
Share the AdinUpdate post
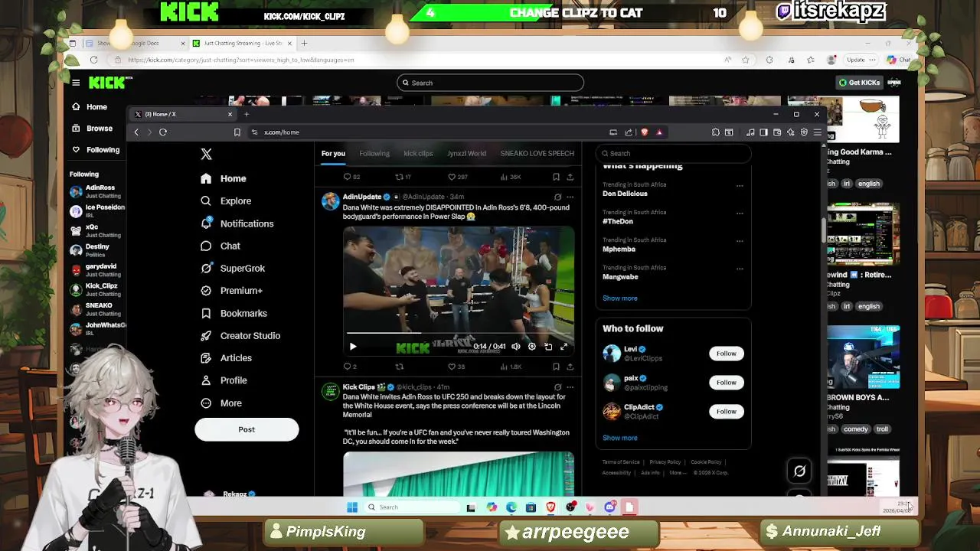(570, 367)
